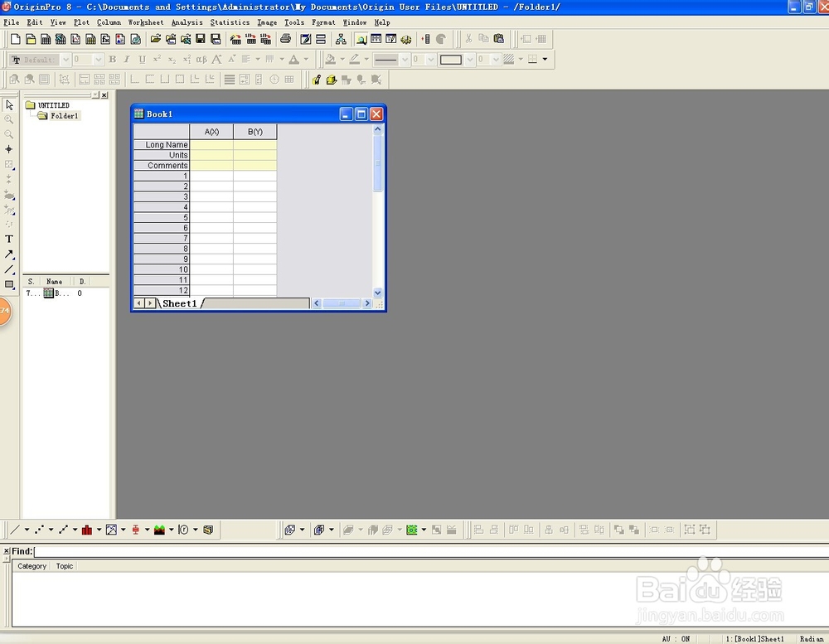Open the Column menu

pos(109,22)
